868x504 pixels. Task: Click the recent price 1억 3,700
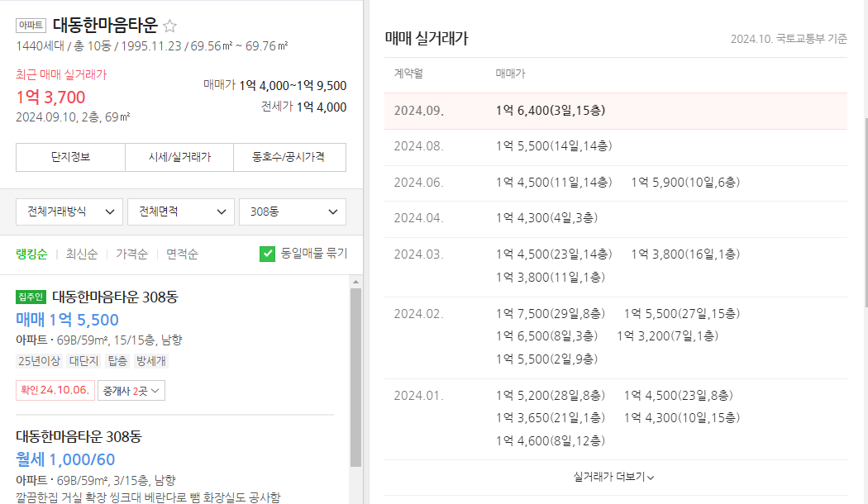50,97
